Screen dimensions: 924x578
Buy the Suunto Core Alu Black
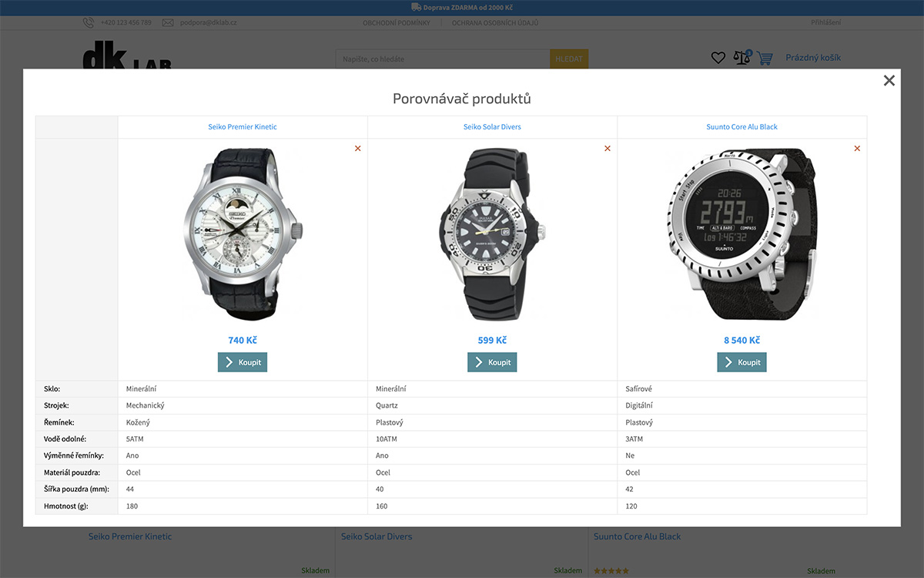(x=742, y=362)
